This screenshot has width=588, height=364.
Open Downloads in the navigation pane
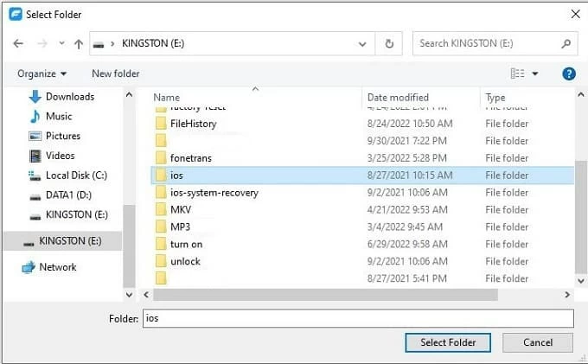click(69, 97)
